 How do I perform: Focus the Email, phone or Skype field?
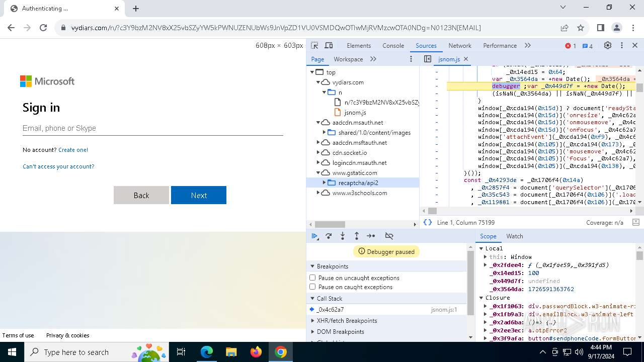click(x=153, y=128)
